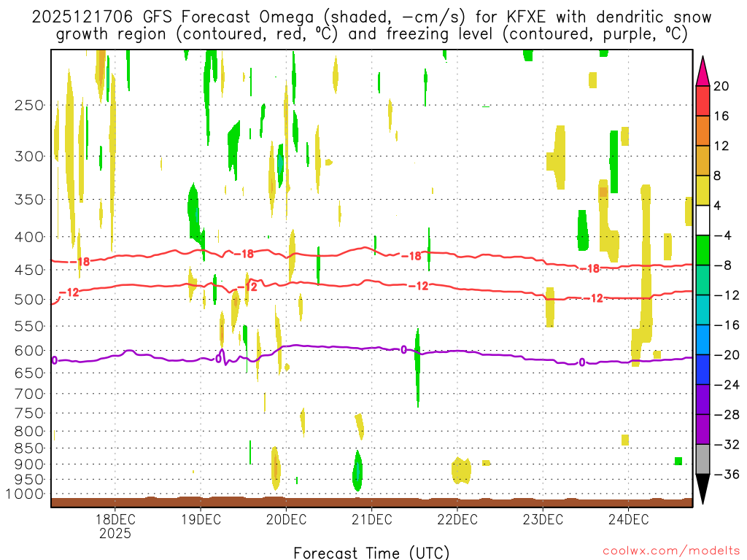Select the 20DEC tick label
The image size is (747, 560).
[x=286, y=519]
